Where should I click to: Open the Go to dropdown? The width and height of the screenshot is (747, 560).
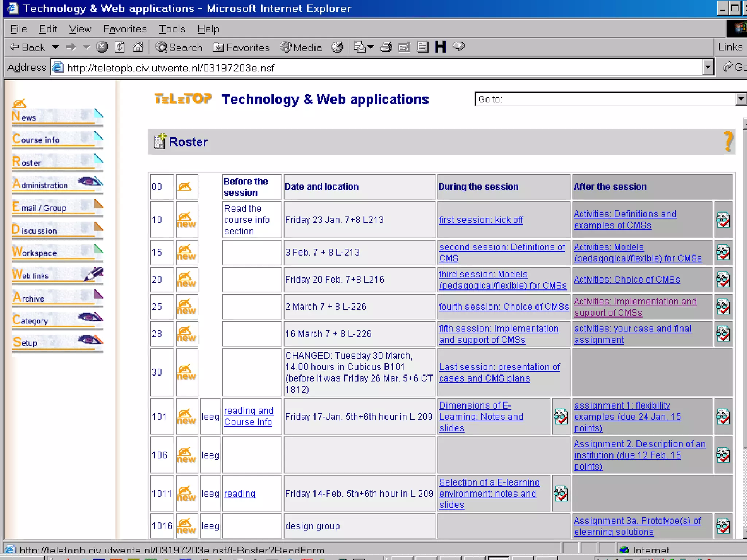point(740,99)
